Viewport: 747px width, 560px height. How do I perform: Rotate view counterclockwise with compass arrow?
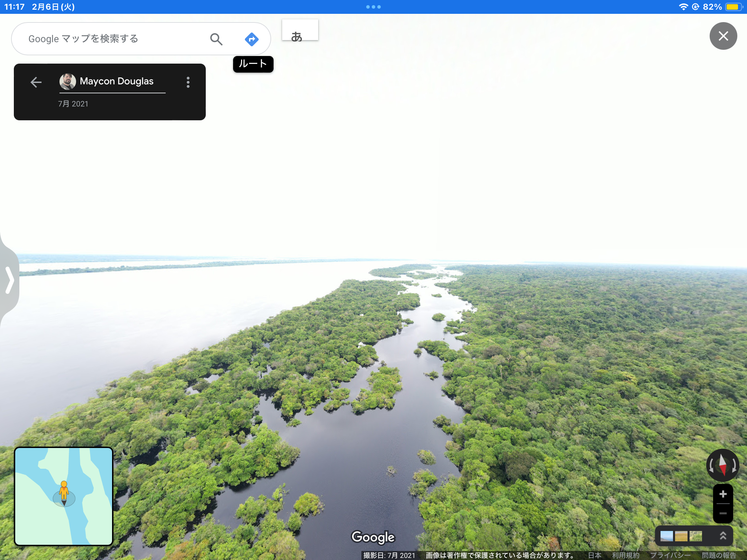click(x=711, y=465)
